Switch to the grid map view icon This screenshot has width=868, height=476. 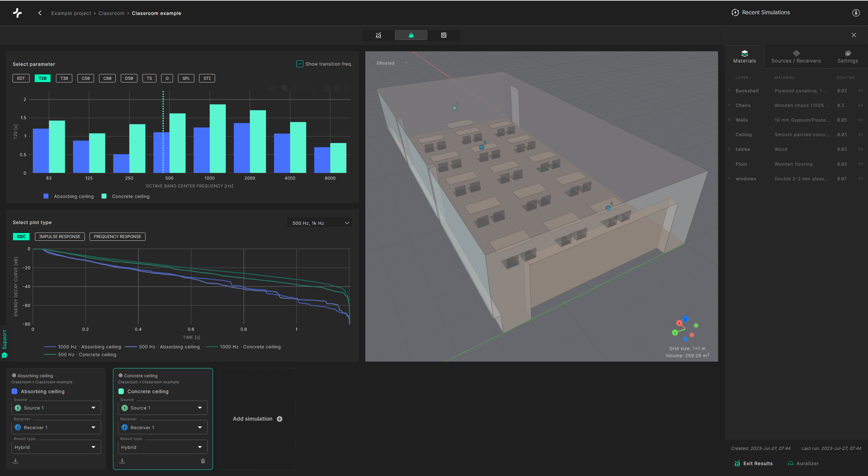(x=443, y=35)
